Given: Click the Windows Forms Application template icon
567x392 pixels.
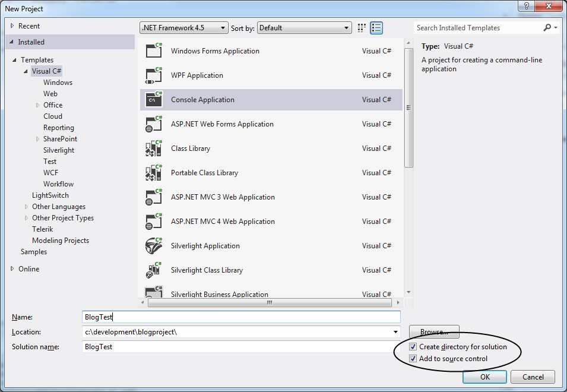Looking at the screenshot, I should [x=154, y=50].
